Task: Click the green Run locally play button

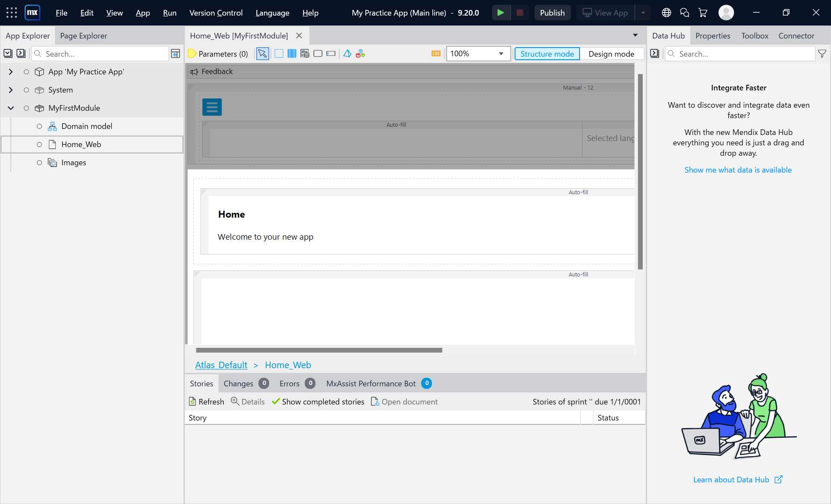Action: coord(500,13)
